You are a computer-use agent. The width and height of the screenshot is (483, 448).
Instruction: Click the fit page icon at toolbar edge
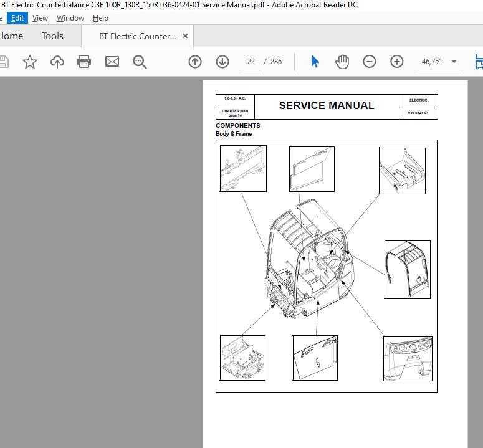coord(479,62)
